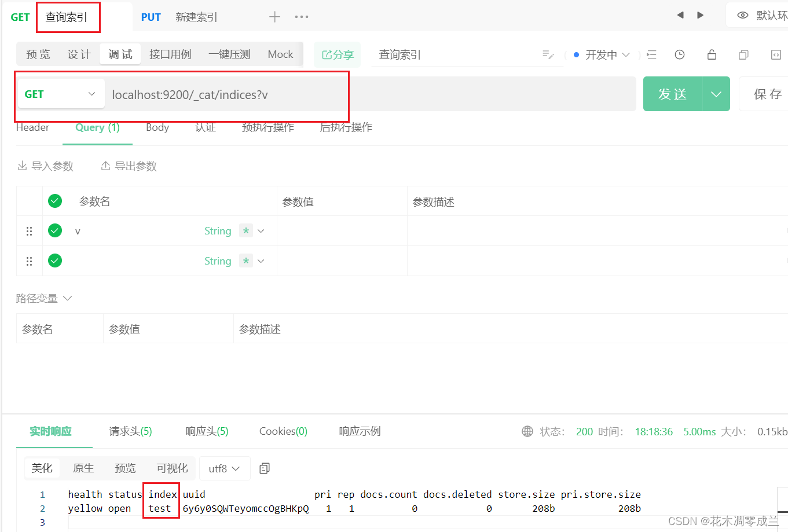Expand the send button dropdown arrow
The width and height of the screenshot is (788, 532).
716,94
